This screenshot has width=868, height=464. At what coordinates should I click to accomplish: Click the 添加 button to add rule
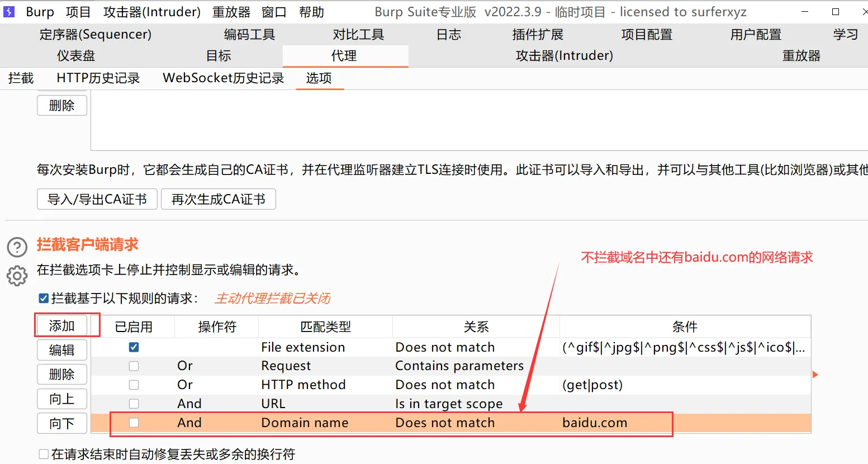62,326
